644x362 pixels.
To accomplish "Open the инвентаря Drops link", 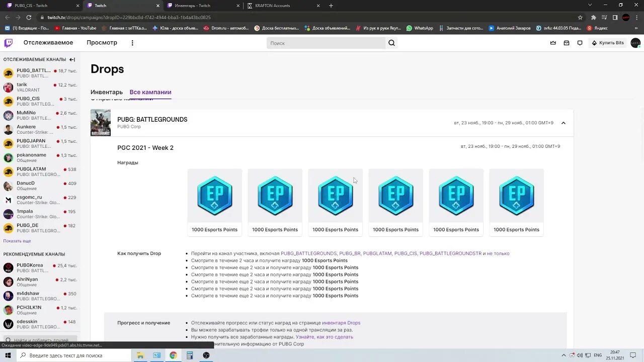I will click(341, 323).
